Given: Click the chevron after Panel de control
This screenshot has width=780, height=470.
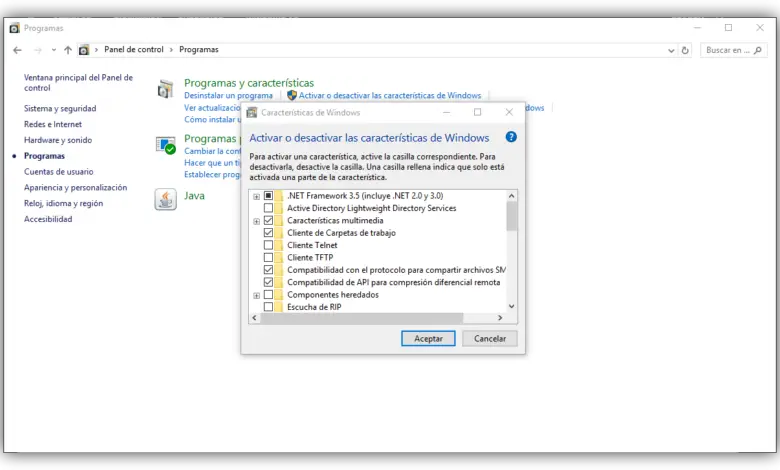Looking at the screenshot, I should click(171, 50).
